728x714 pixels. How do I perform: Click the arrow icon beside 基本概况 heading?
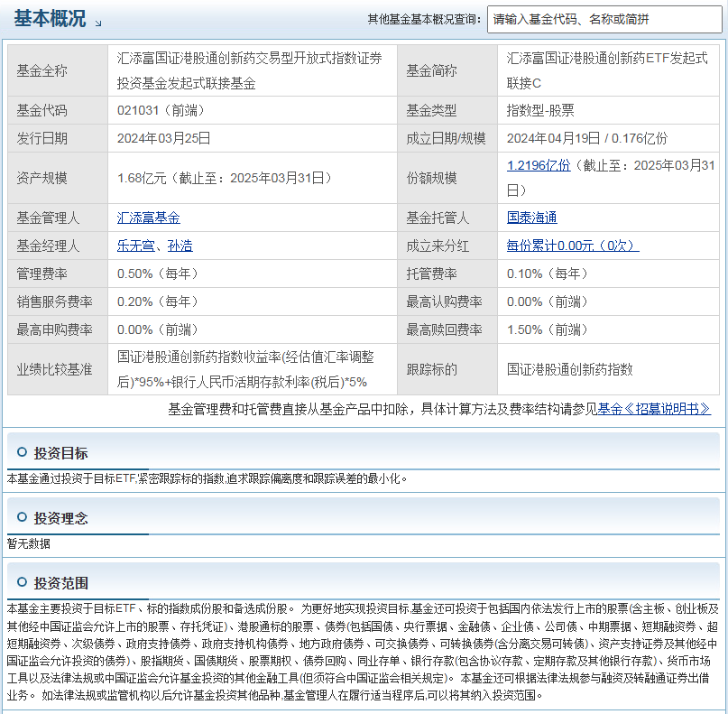coord(98,23)
